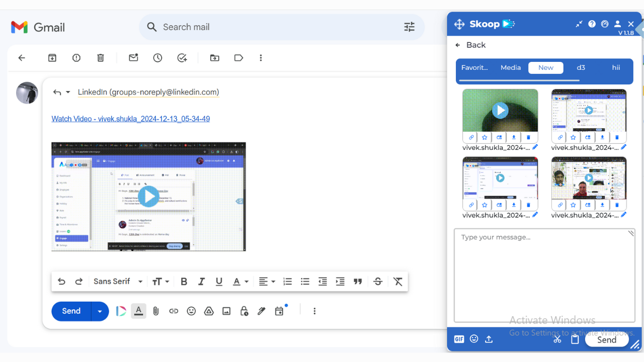Open the email toolbar More menu
The width and height of the screenshot is (644, 362).
pos(261,58)
